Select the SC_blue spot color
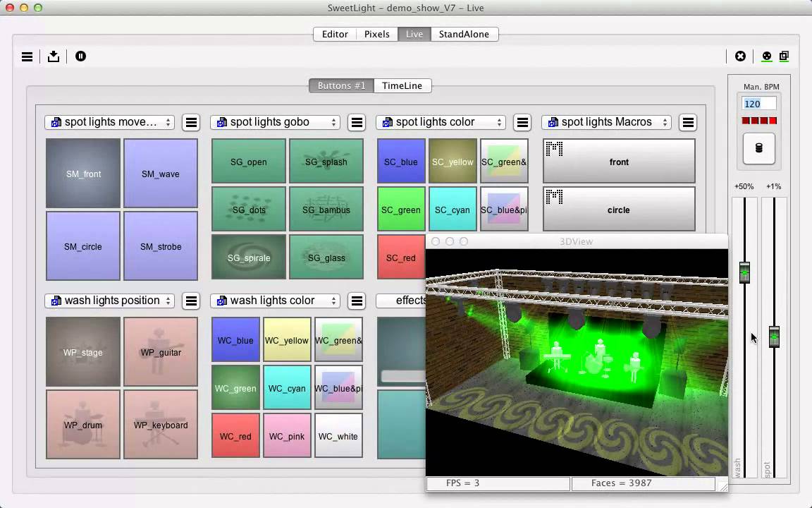 click(401, 161)
